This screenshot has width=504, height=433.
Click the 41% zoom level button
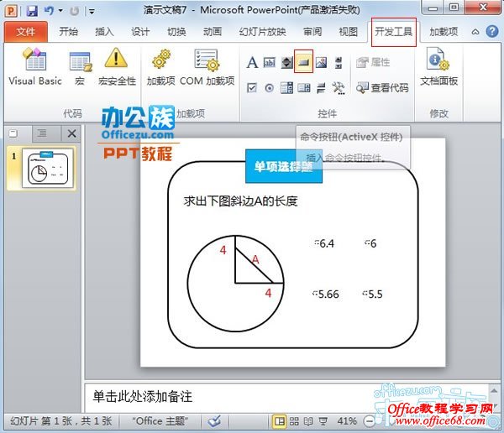tap(346, 420)
